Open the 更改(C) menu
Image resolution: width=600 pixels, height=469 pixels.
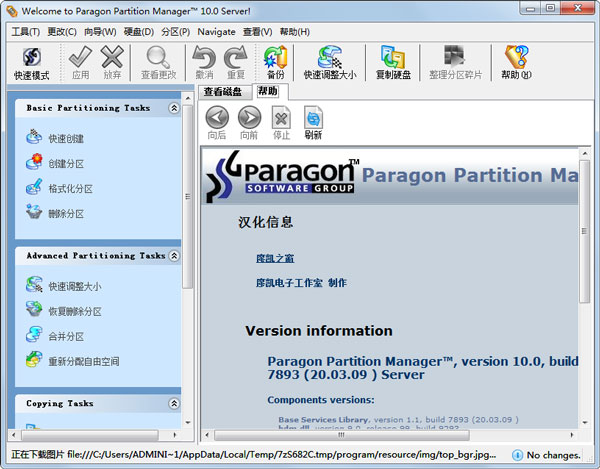pyautogui.click(x=62, y=32)
